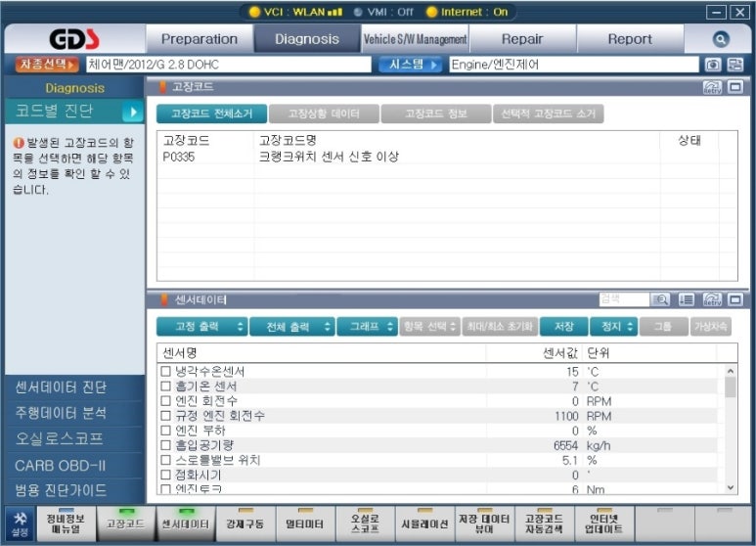
Task: Open 항목 선택 dropdown
Action: click(x=429, y=327)
